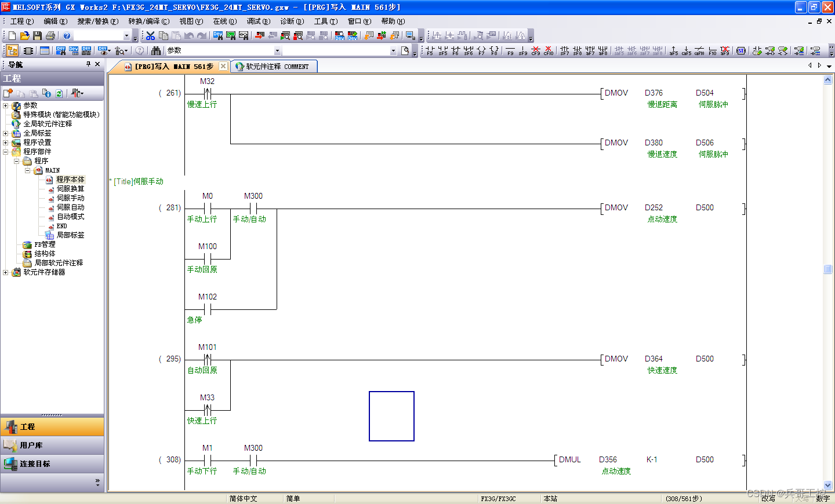Click the M300 手动/自动 contact at step 281

(253, 207)
